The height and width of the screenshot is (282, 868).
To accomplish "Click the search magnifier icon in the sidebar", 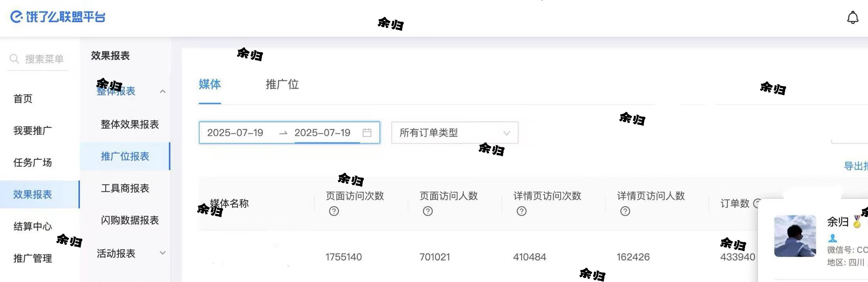I will [14, 59].
